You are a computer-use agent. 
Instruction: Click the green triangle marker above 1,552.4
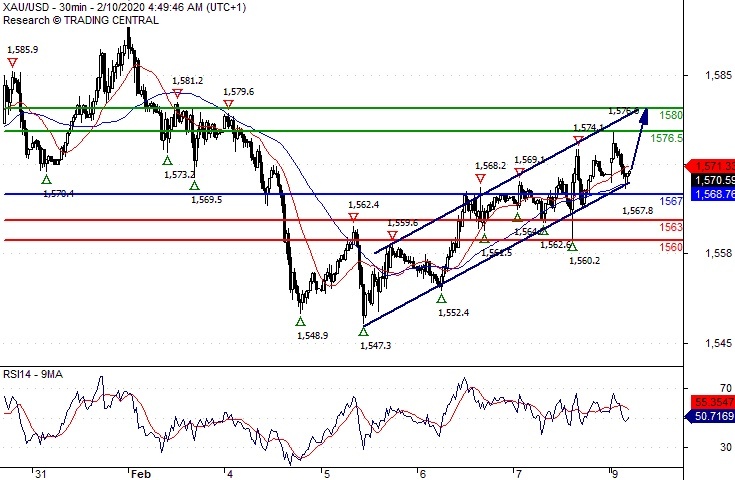pyautogui.click(x=441, y=298)
